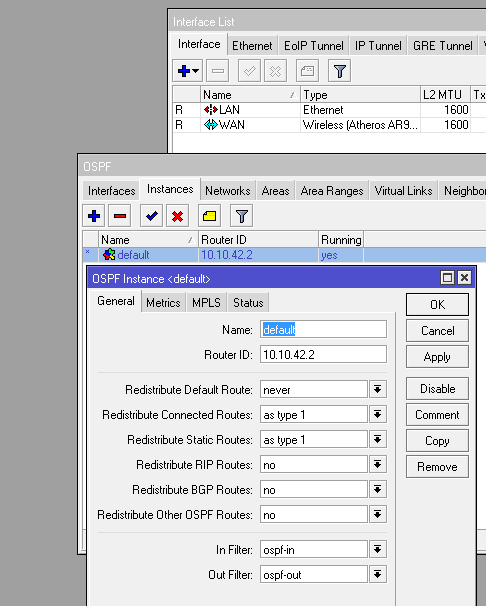Click the Name input field
The width and height of the screenshot is (486, 606).
pyautogui.click(x=323, y=329)
